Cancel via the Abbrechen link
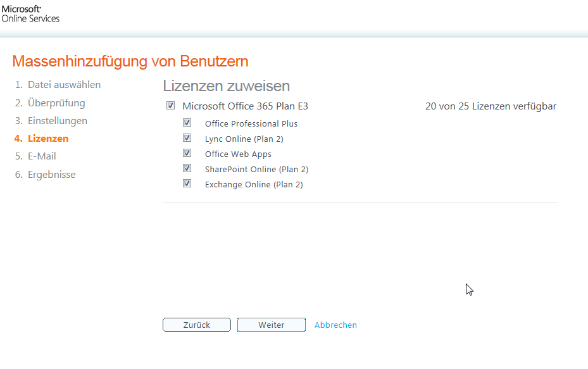Viewport: 588px width, 369px height. click(335, 325)
